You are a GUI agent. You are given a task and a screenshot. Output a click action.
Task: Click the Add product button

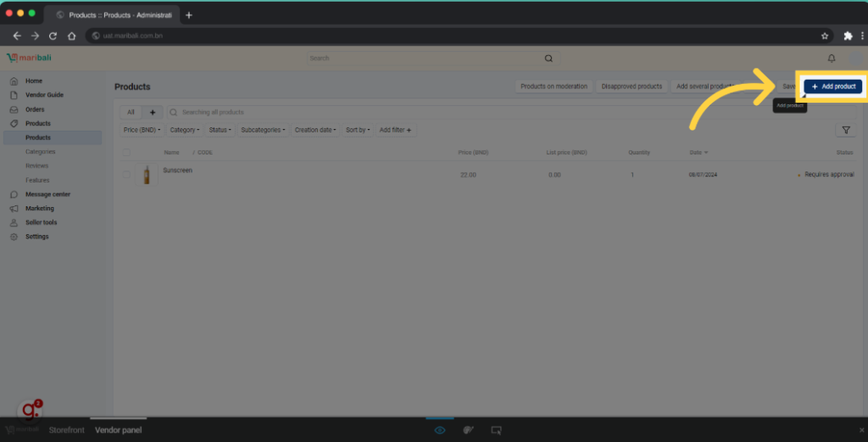click(x=833, y=87)
